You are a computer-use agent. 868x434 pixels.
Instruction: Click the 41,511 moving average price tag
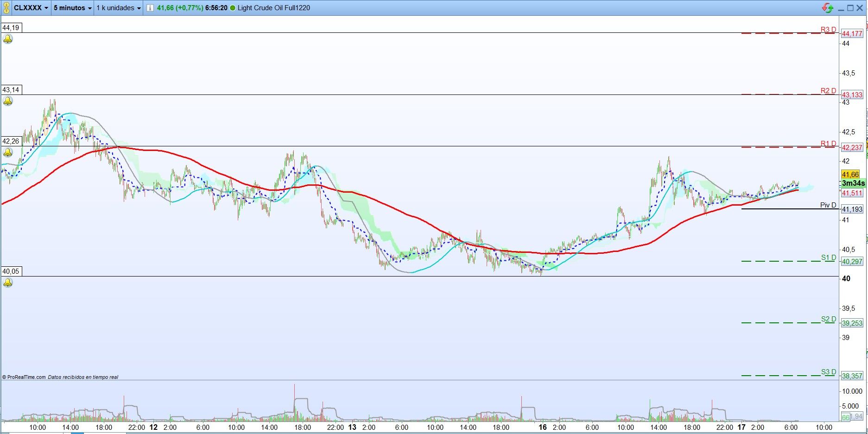(x=852, y=193)
